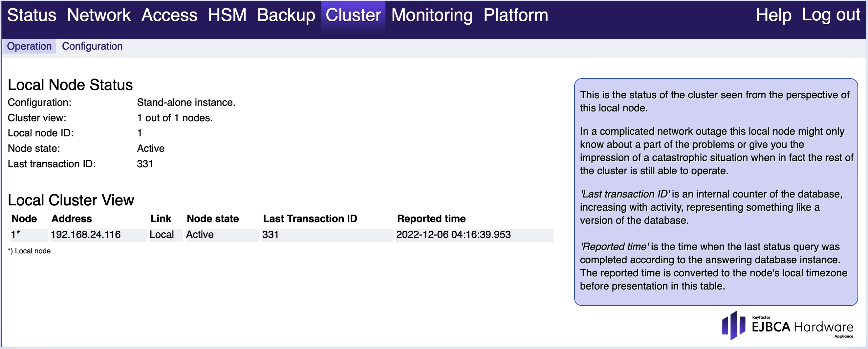Click the reported time 2022-12-06 04:16:39.953
The image size is (868, 349).
453,235
